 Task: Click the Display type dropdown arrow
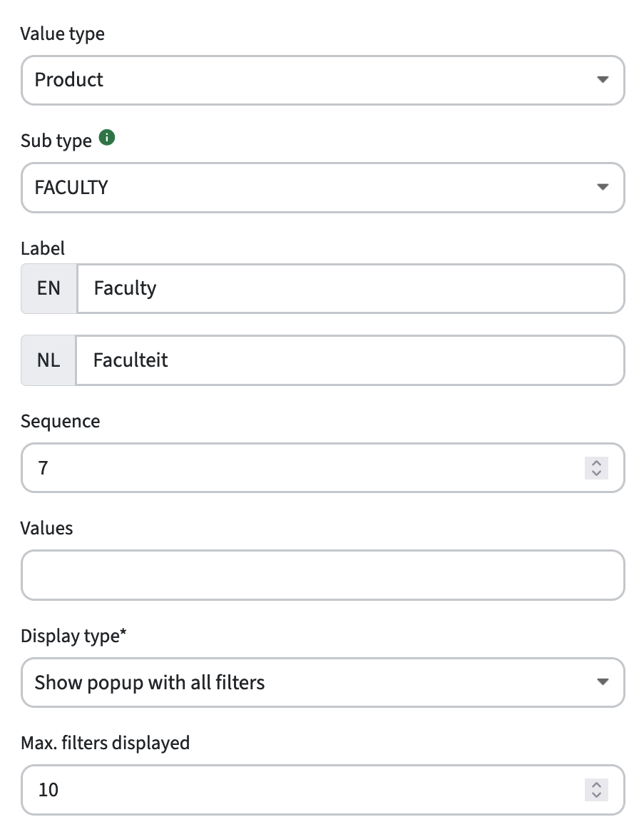click(603, 682)
